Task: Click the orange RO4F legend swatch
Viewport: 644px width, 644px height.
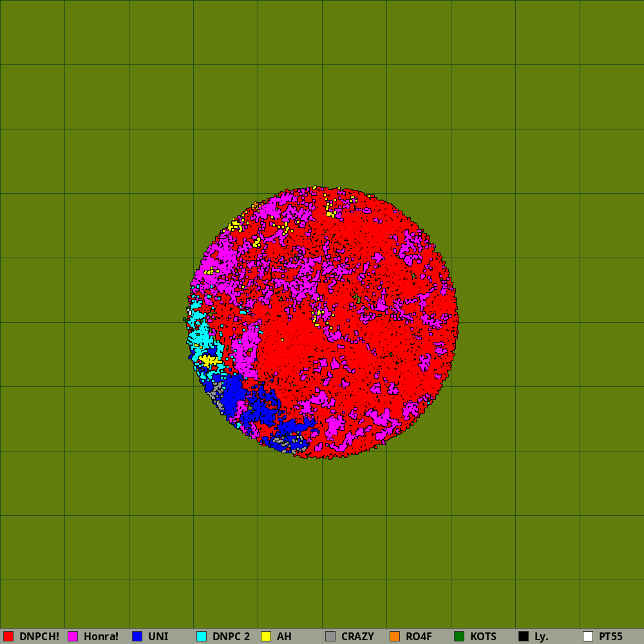Action: pos(395,636)
